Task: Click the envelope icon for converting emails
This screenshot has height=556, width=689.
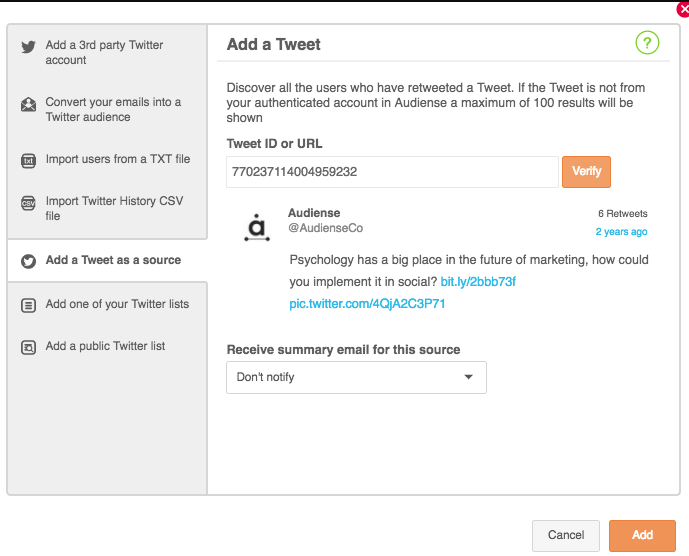Action: point(29,104)
